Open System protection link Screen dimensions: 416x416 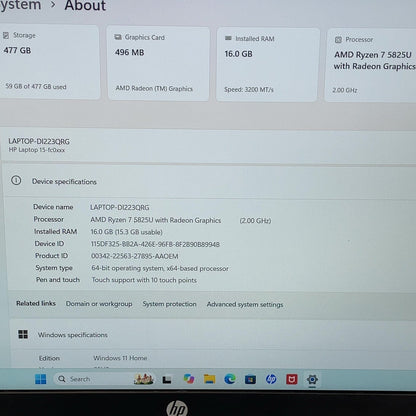click(x=169, y=304)
